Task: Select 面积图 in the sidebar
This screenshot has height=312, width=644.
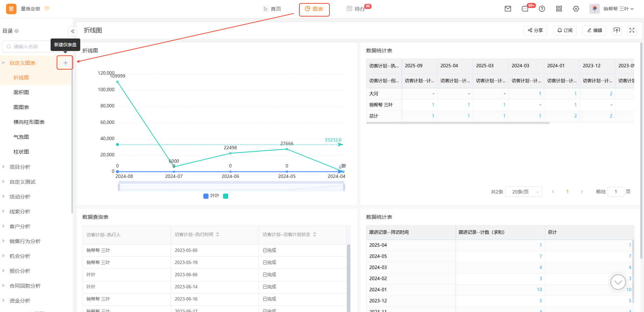Action: click(21, 92)
